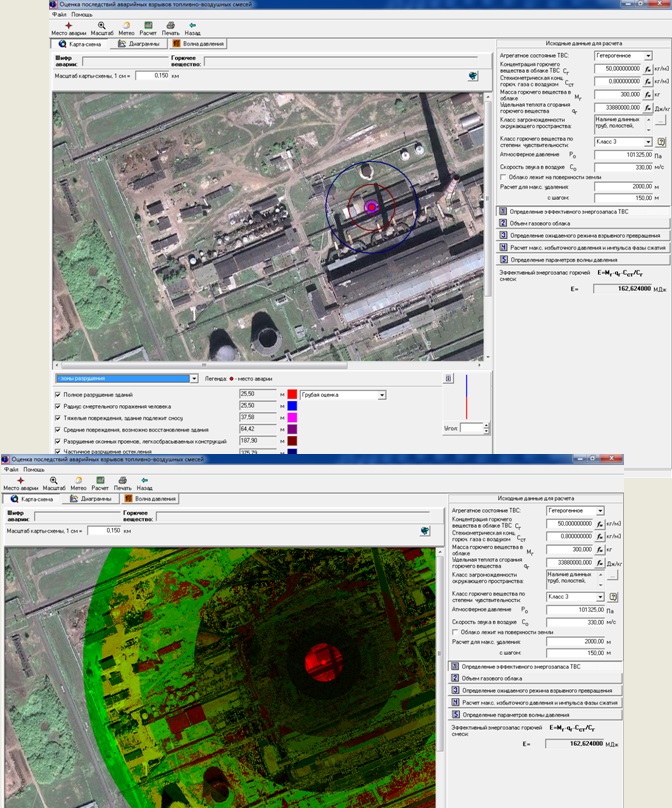Open 'Файл' menu in top window
The image size is (672, 808).
pos(58,15)
